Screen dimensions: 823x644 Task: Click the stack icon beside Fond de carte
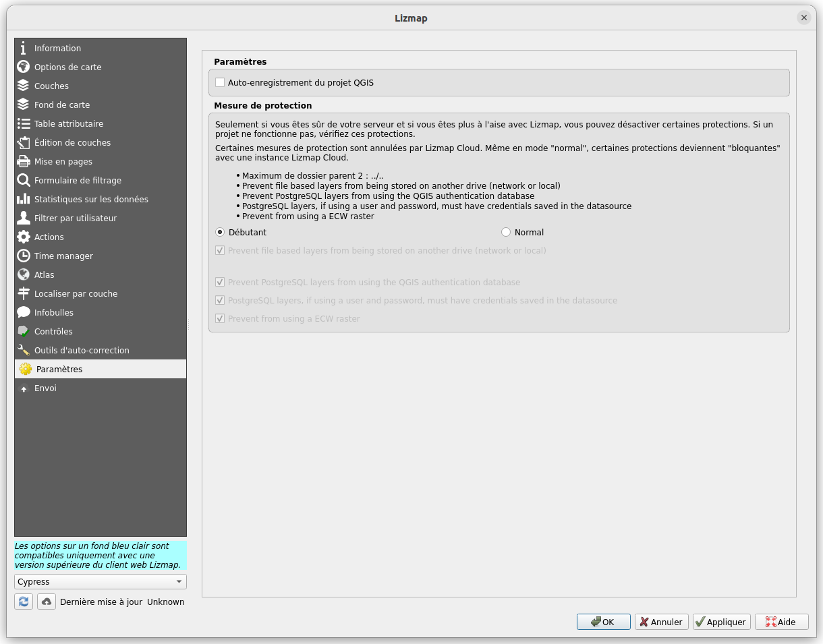click(x=24, y=105)
